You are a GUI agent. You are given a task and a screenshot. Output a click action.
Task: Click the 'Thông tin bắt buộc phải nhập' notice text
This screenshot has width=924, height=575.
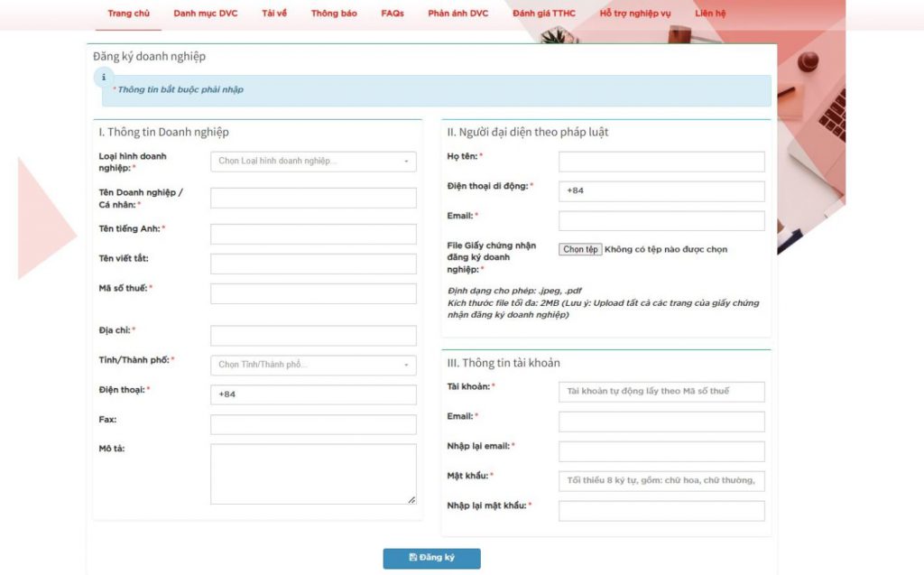180,89
